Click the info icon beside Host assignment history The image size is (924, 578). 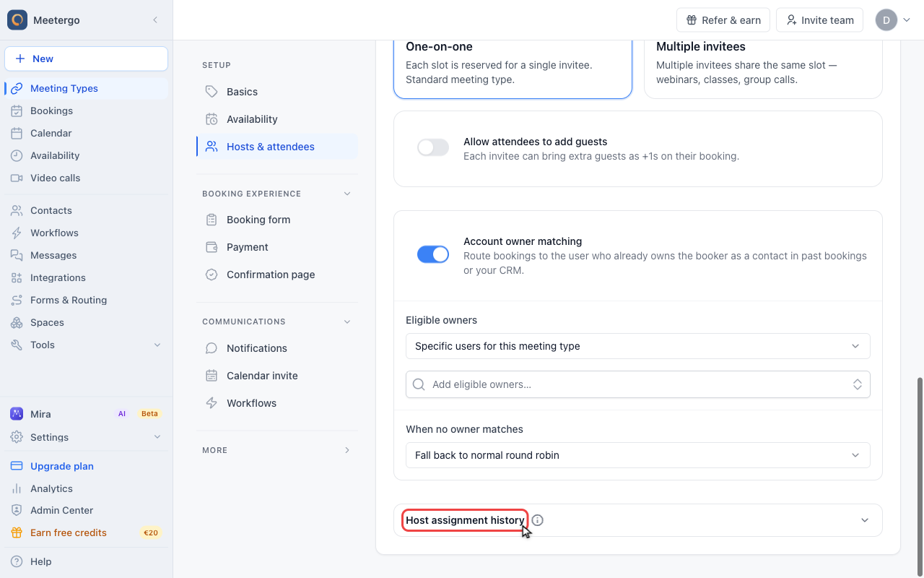[538, 520]
